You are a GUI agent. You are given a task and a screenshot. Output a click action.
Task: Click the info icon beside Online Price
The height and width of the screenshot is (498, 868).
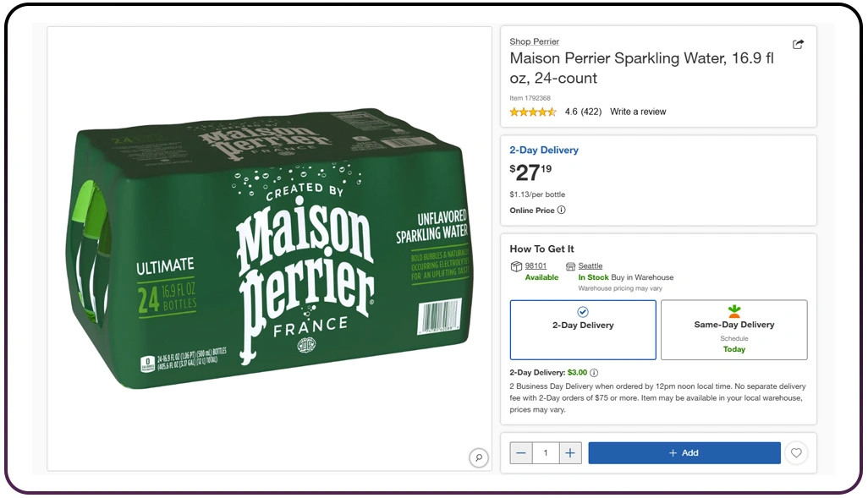[562, 211]
